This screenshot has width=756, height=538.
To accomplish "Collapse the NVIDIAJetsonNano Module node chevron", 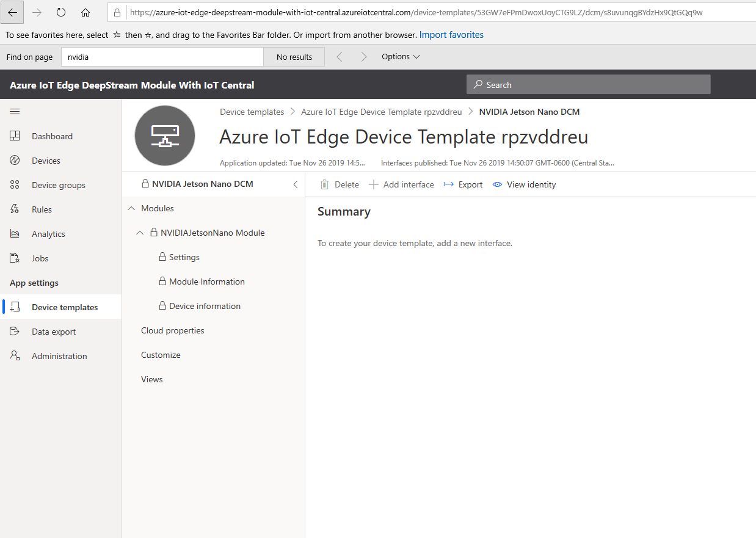I will tap(139, 233).
